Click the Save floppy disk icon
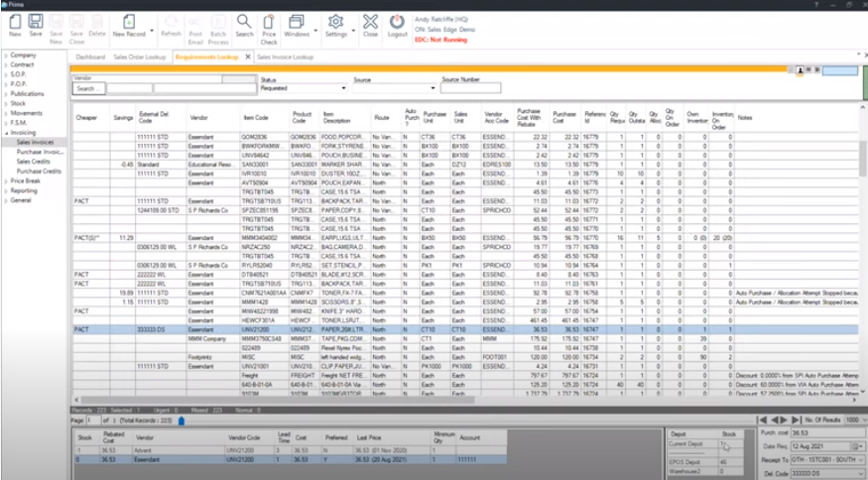Viewport: 868px width, 480px height. (x=36, y=22)
